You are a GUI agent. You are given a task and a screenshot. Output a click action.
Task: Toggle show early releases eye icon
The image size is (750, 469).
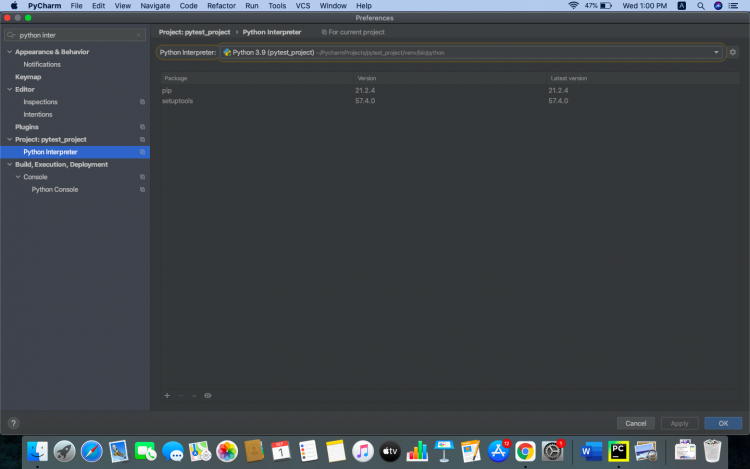[208, 395]
